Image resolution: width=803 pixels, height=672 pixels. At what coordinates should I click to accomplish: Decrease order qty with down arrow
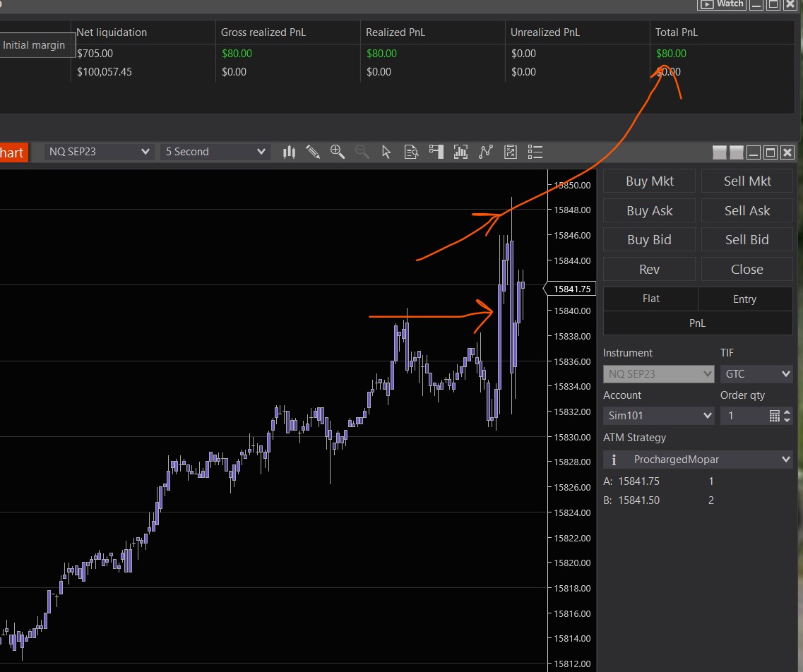(x=787, y=420)
